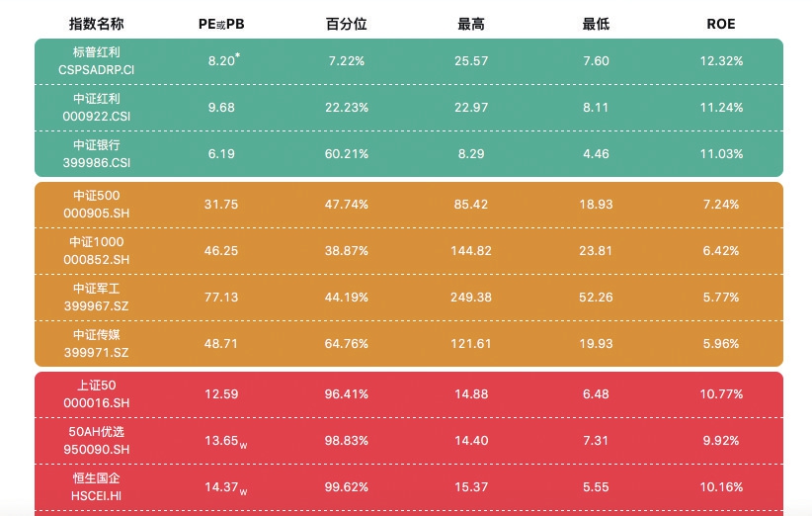
Task: Click the 8.20* PE value for 标普红利
Action: [223, 60]
